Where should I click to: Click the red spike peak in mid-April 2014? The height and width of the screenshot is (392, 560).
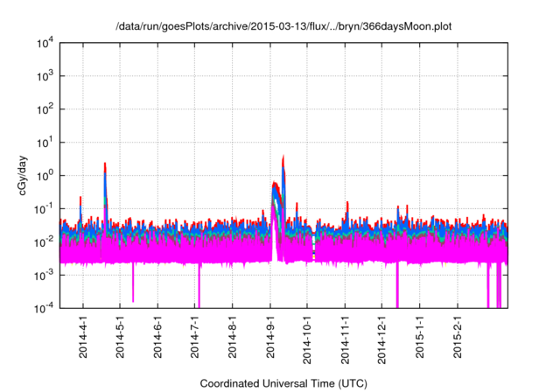click(105, 165)
